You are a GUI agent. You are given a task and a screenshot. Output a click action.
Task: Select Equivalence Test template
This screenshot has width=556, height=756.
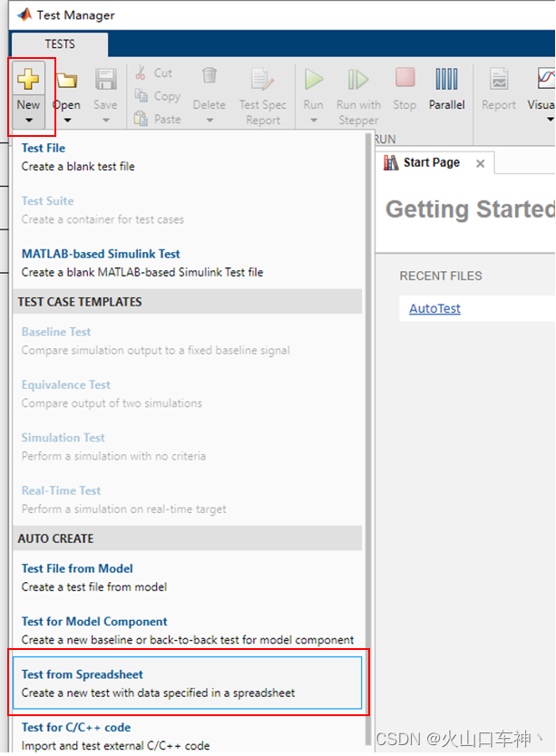pyautogui.click(x=187, y=394)
